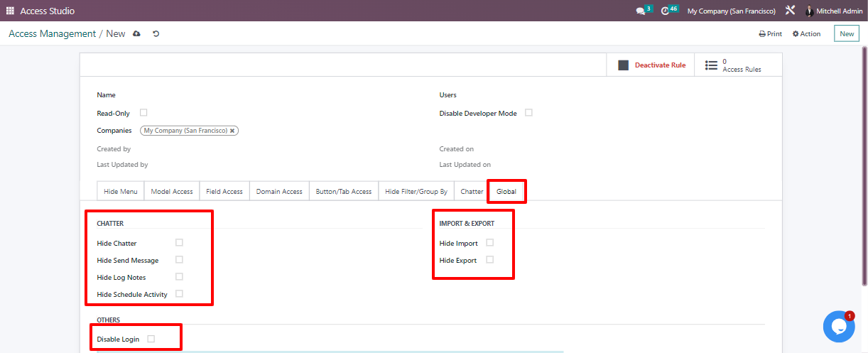Image resolution: width=868 pixels, height=353 pixels.
Task: Toggle the Read-Only checkbox
Action: tap(143, 113)
